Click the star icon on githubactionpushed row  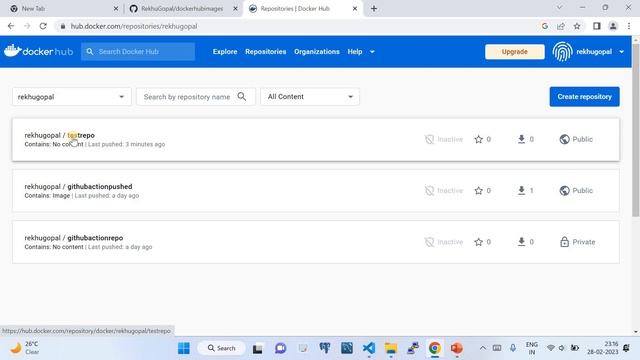pyautogui.click(x=478, y=191)
